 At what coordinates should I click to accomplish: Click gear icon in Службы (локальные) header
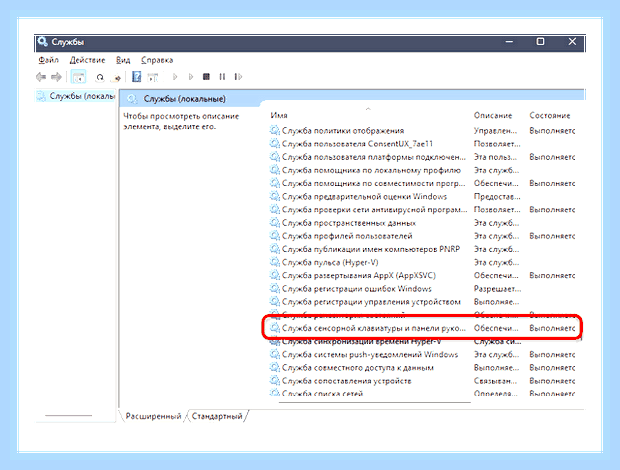pos(132,99)
